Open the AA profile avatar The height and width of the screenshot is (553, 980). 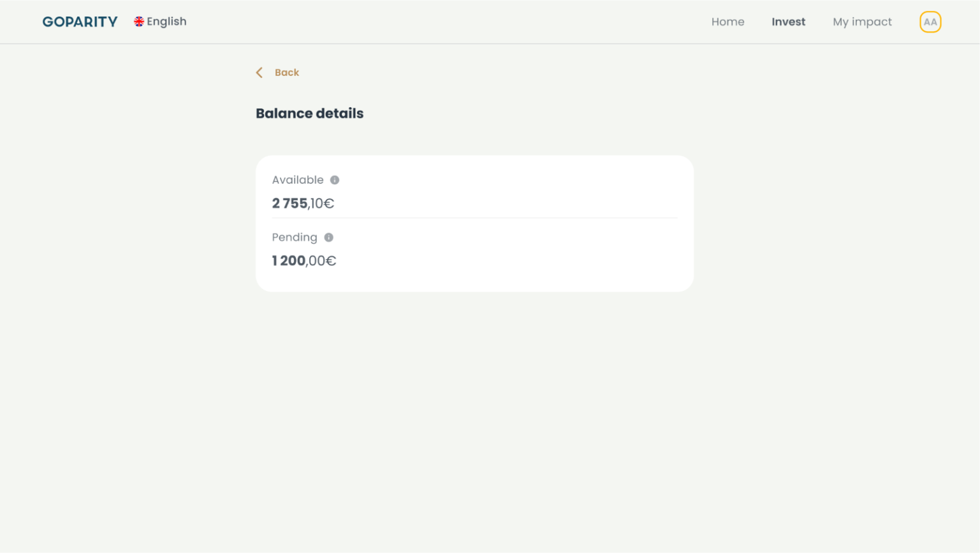[x=930, y=22]
